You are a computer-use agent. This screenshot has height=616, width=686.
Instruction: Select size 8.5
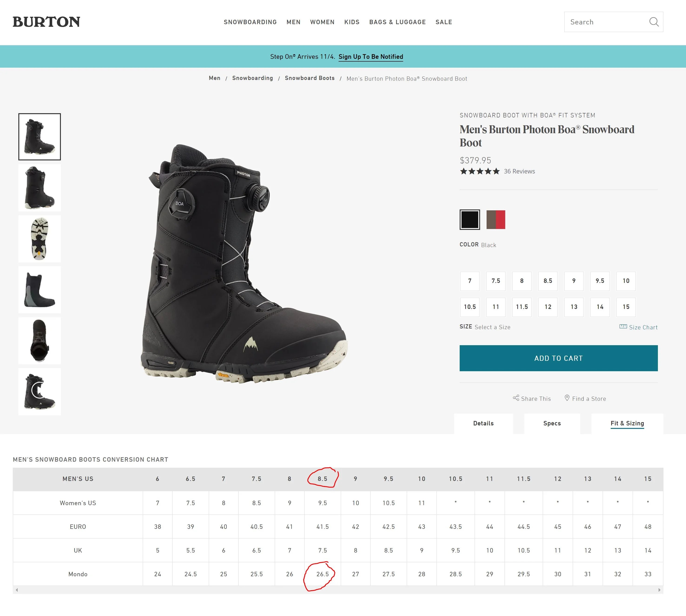(548, 281)
